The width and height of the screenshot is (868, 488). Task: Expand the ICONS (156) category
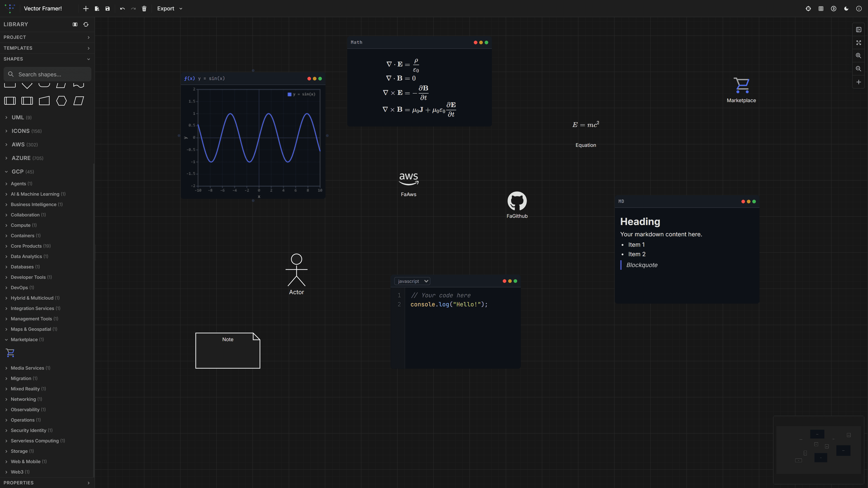pos(47,131)
